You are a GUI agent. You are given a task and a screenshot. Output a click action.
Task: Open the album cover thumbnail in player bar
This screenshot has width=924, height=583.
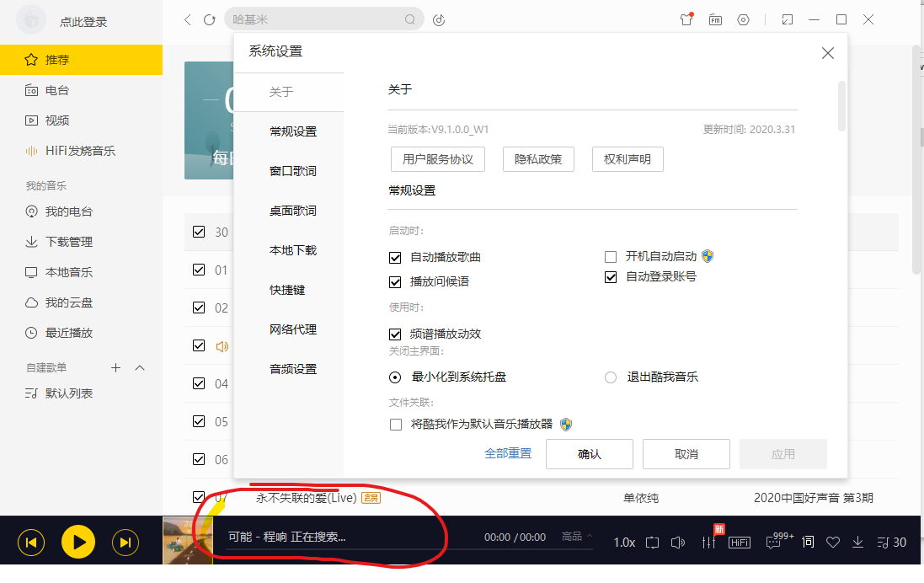click(x=187, y=540)
